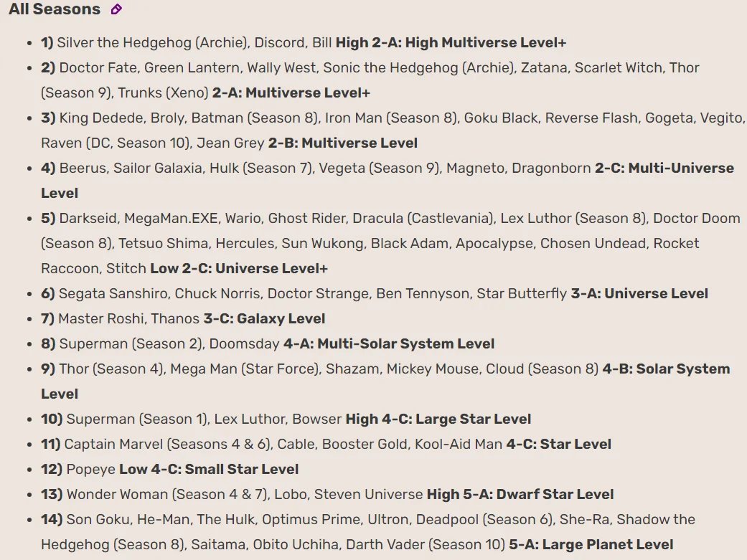Click "4-A: Multi-Solar System Level" tier label
Viewport: 747px width, 560px height.
coord(389,343)
